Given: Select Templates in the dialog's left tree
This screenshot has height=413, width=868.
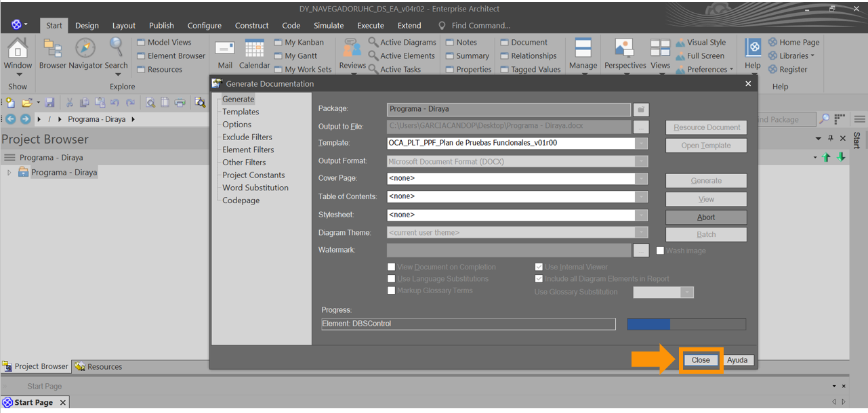Looking at the screenshot, I should tap(241, 112).
